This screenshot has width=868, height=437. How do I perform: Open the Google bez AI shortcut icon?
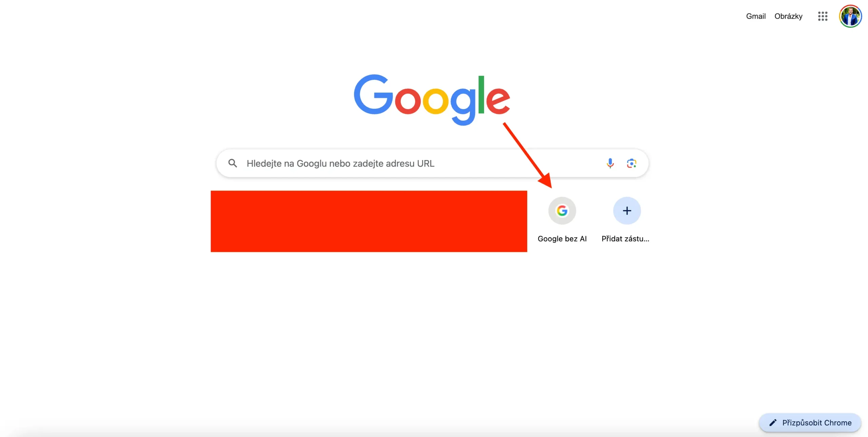click(562, 211)
